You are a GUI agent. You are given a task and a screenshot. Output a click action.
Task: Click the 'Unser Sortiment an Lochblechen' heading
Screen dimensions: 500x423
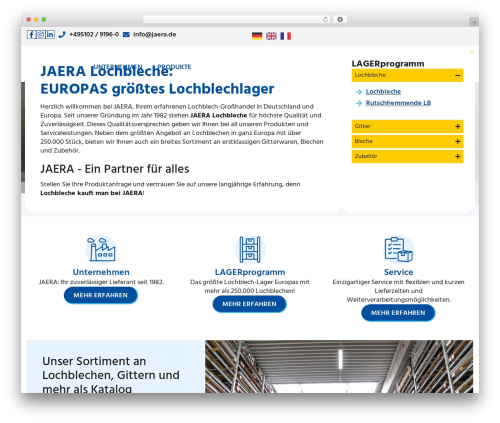click(x=111, y=375)
